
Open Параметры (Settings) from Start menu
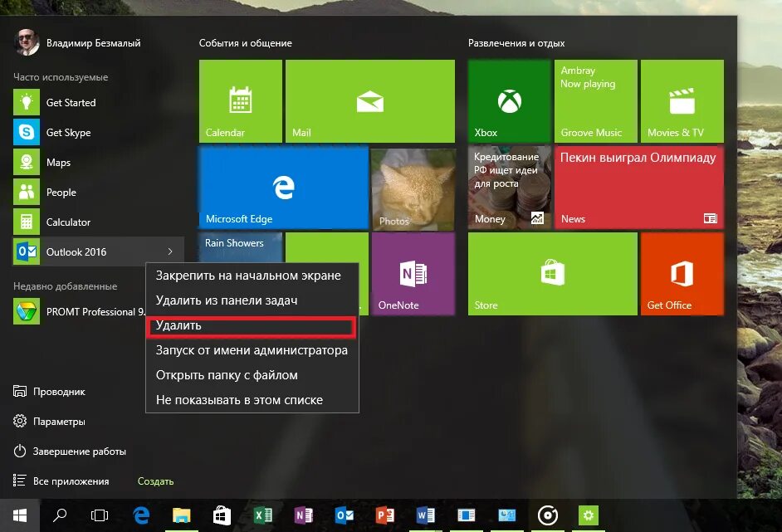click(49, 422)
